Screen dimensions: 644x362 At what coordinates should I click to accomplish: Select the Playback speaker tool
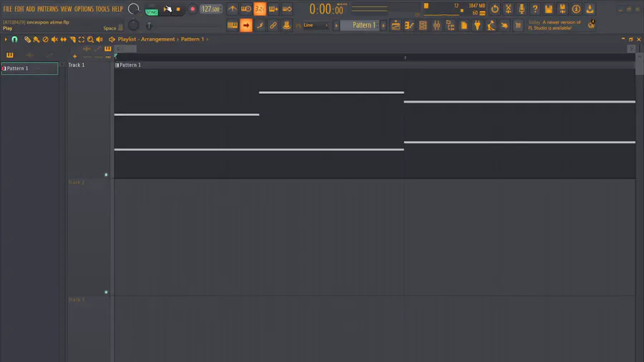tap(99, 39)
